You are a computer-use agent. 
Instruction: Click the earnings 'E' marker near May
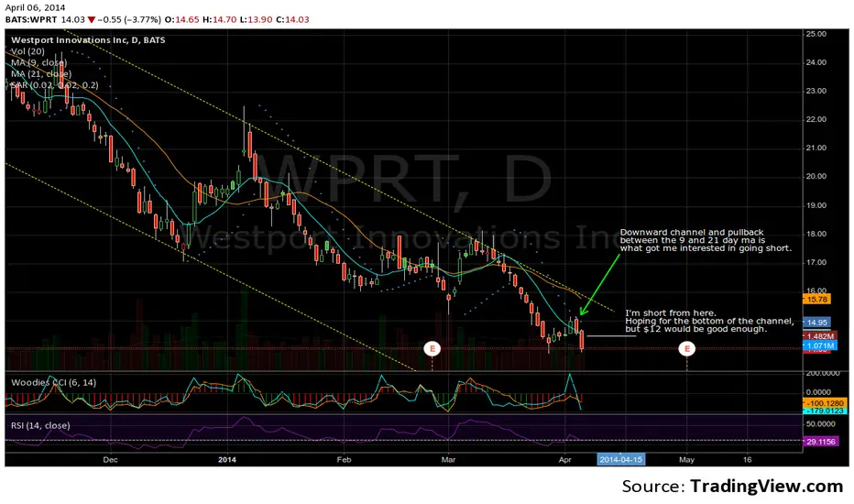[x=687, y=348]
